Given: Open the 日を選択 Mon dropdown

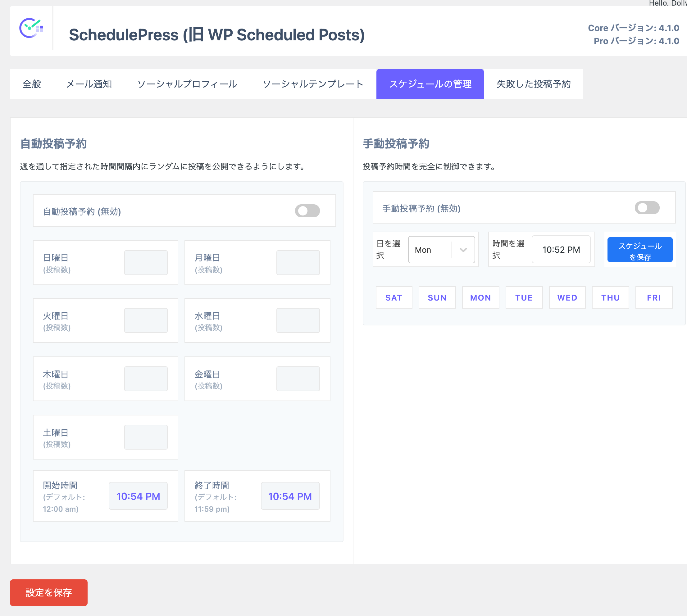Looking at the screenshot, I should (x=442, y=250).
